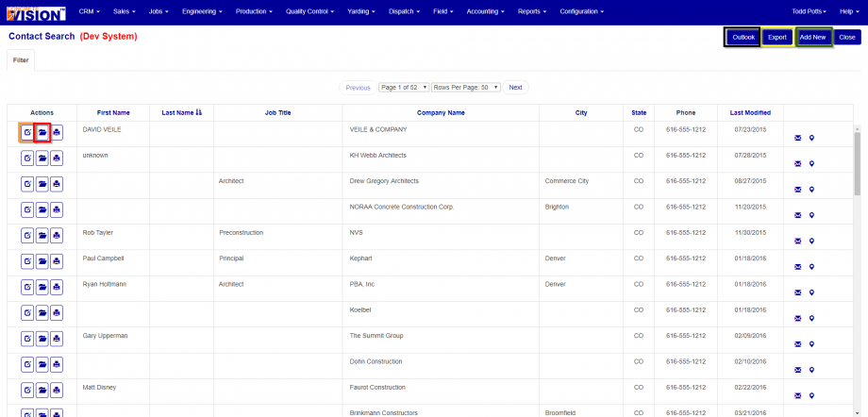Expand the Configuration dropdown menu
Viewport: 868px width, 417px height.
[581, 11]
